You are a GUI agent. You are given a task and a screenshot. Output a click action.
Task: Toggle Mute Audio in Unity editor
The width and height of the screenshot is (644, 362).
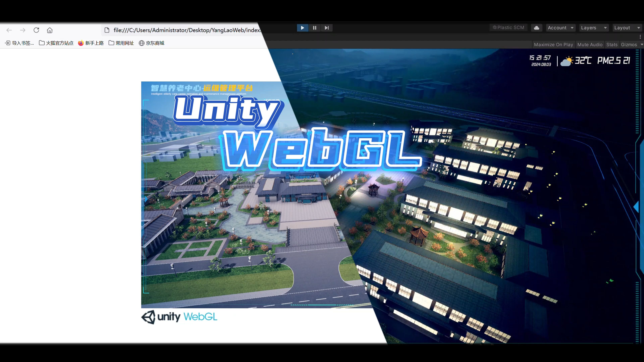click(x=590, y=44)
